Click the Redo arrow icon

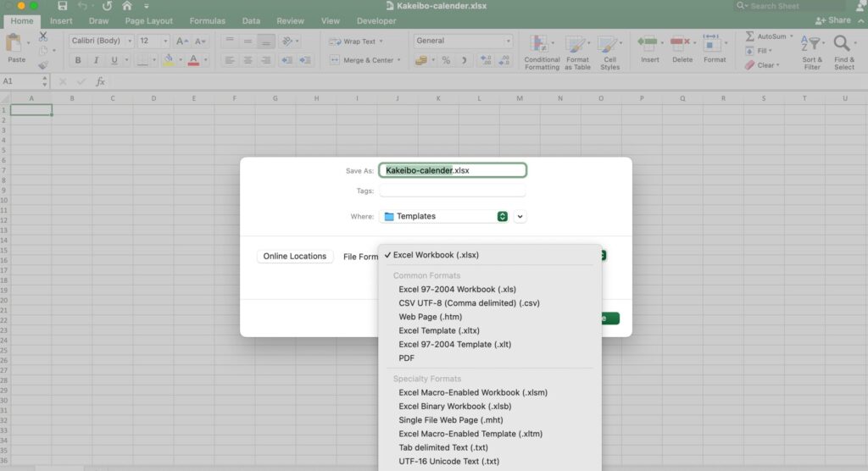pyautogui.click(x=107, y=6)
